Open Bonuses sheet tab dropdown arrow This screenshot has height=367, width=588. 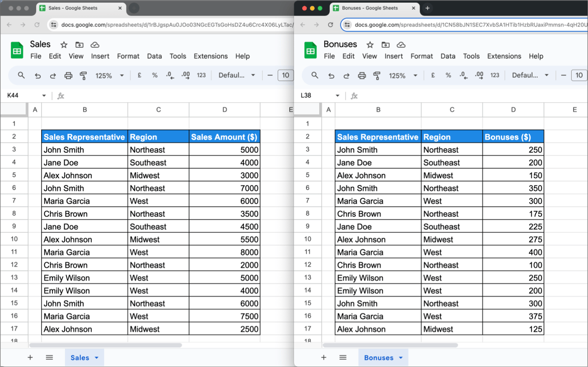[x=401, y=358]
